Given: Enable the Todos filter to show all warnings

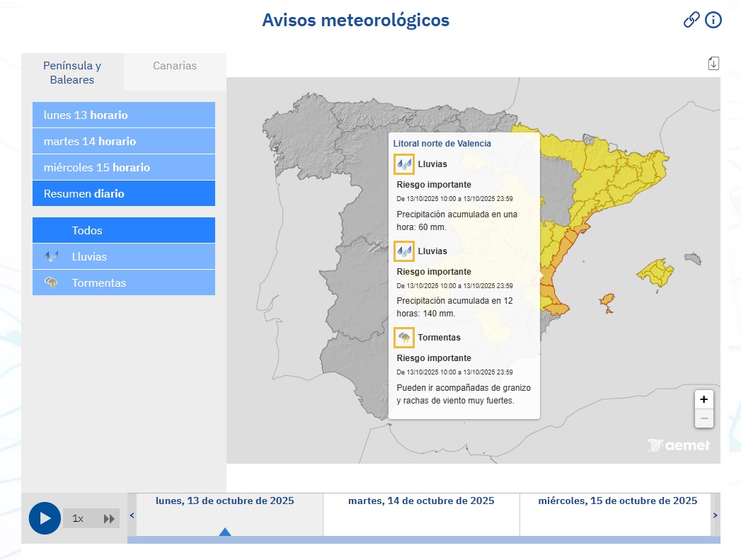Looking at the screenshot, I should tap(123, 229).
